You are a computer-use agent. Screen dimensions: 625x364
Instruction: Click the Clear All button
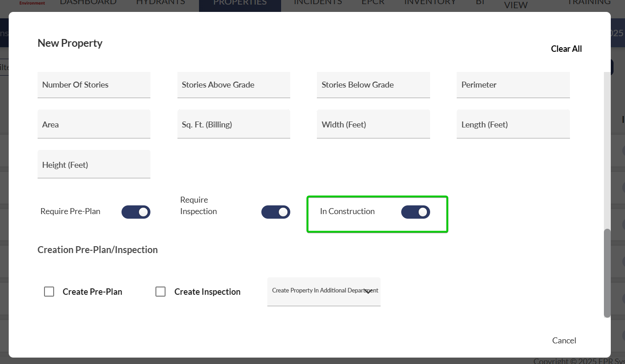point(566,49)
